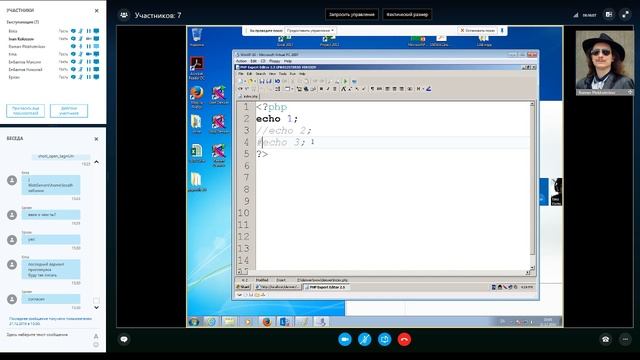Open the Run menu in PHP Expert Editor
640x360 pixels.
(x=293, y=74)
